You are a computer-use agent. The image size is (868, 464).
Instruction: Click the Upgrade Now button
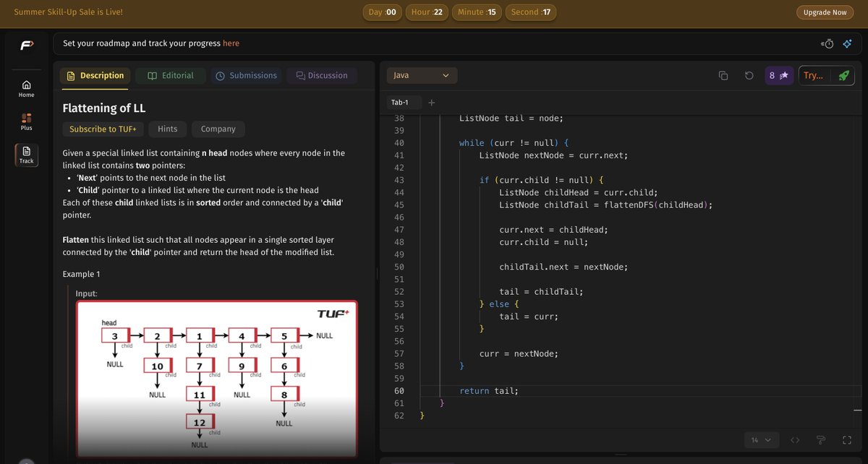825,12
